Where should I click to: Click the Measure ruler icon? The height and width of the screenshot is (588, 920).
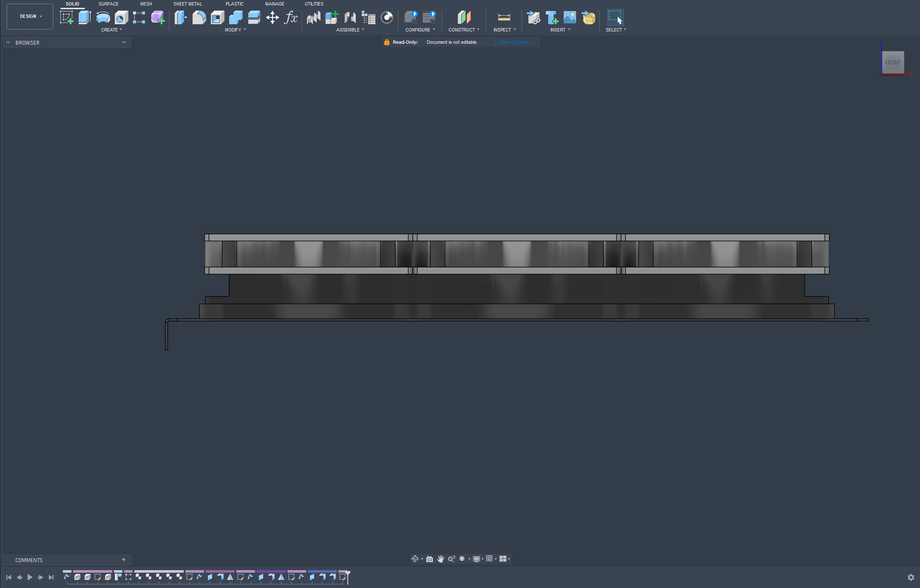[x=504, y=17]
